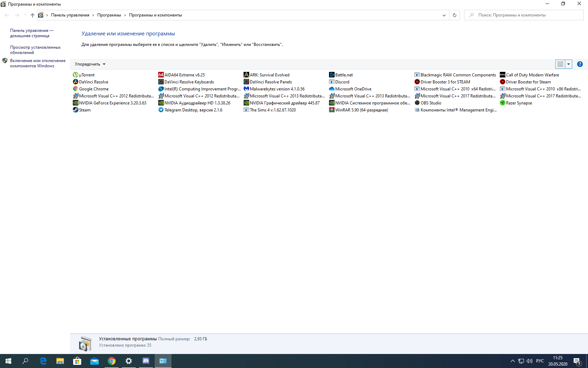Open the volume control in system tray

point(530,361)
